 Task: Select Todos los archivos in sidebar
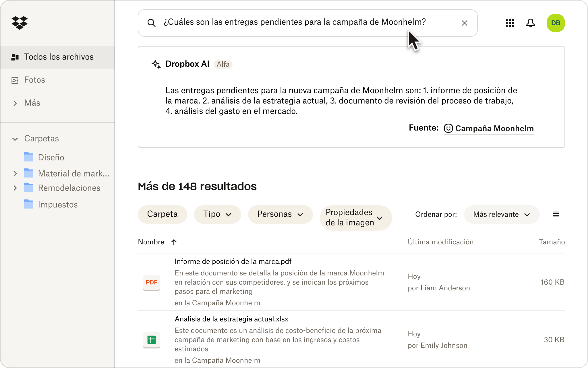point(57,57)
